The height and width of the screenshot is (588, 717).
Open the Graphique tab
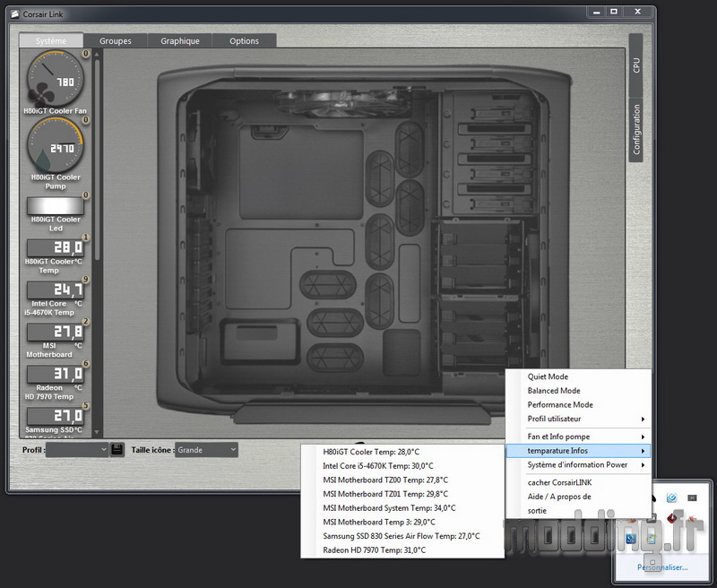click(180, 40)
